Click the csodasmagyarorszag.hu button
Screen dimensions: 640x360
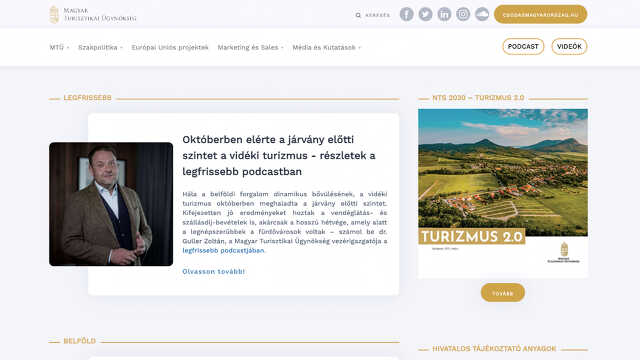[x=540, y=14]
